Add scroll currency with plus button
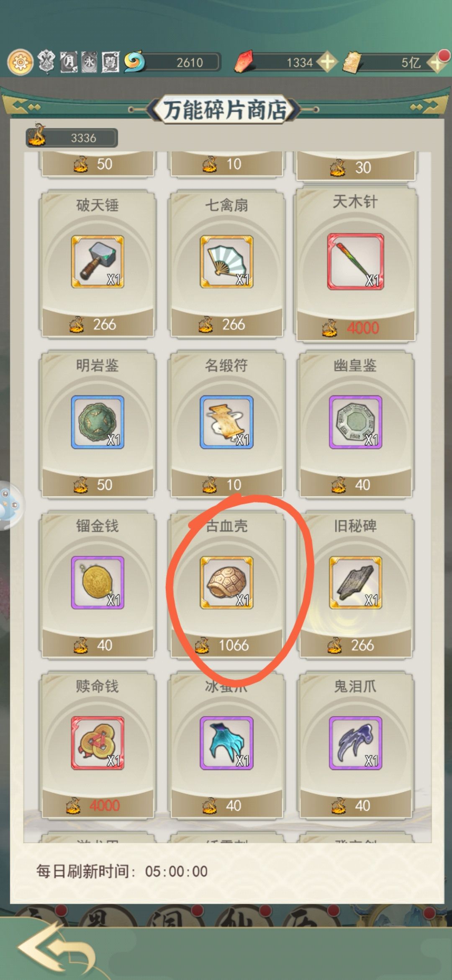Image resolution: width=452 pixels, height=980 pixels. click(x=437, y=63)
